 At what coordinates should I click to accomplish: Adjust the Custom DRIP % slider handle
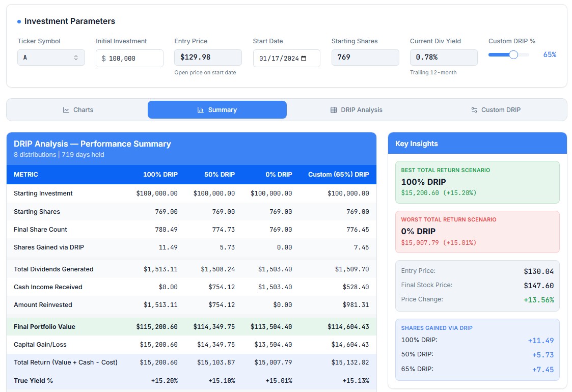(513, 54)
